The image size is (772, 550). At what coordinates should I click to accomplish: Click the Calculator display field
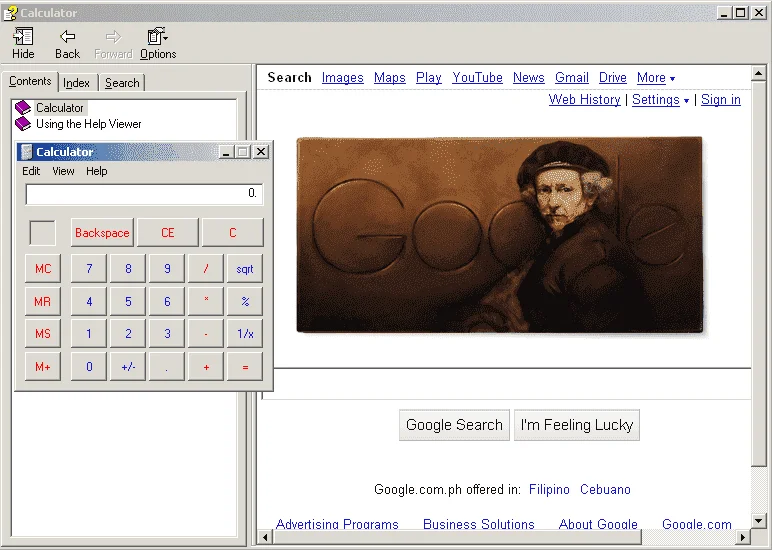(x=144, y=194)
